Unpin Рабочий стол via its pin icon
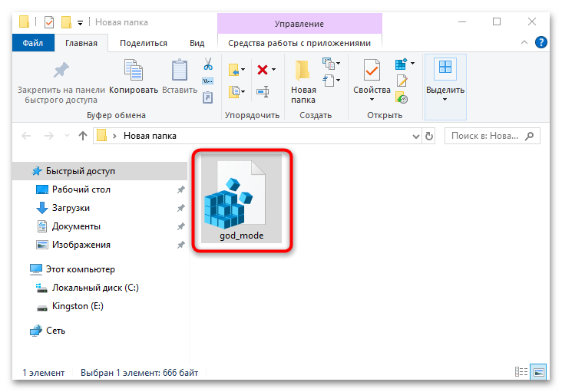The height and width of the screenshot is (392, 562). (181, 189)
